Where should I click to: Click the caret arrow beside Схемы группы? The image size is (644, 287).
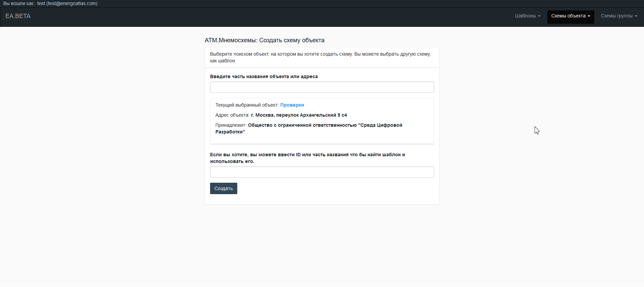tap(636, 16)
